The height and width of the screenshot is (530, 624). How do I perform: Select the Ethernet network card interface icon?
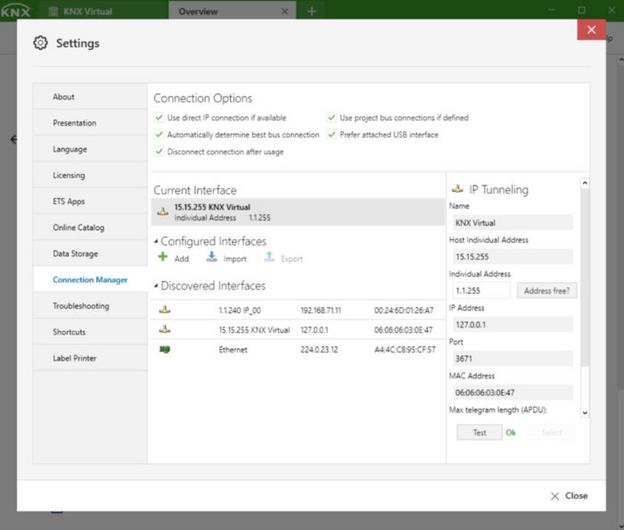point(164,349)
